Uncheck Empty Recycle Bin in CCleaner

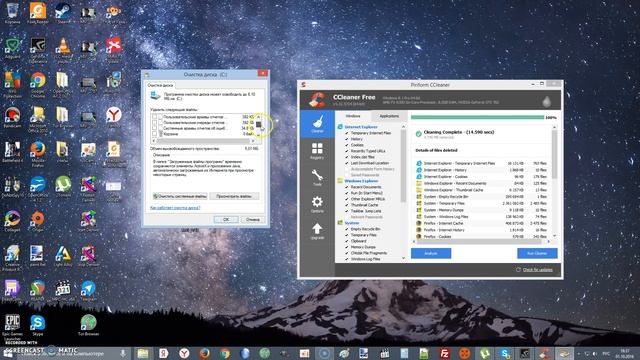point(347,229)
